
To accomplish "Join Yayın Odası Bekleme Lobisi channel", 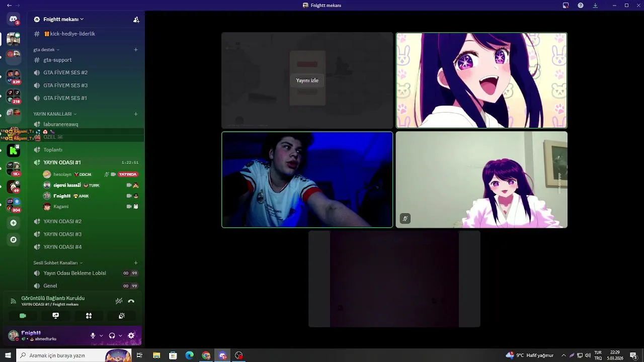I will (x=86, y=273).
